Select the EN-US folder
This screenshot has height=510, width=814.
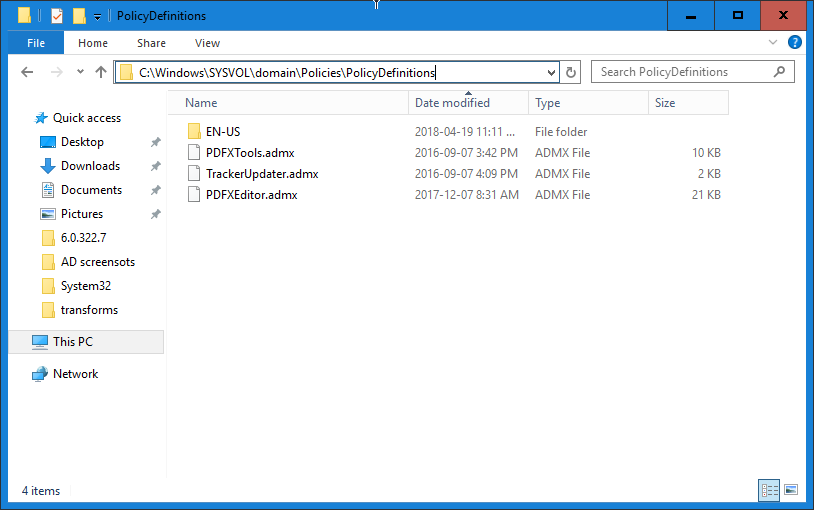tap(223, 132)
